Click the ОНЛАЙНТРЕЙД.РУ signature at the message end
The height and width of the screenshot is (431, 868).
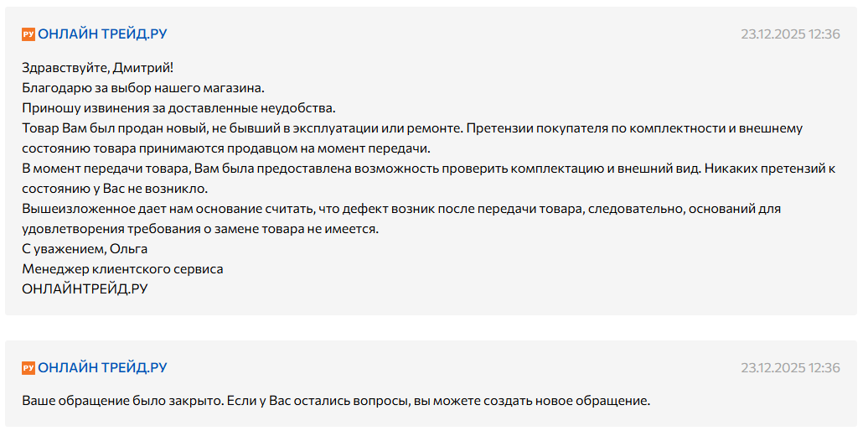click(x=85, y=289)
